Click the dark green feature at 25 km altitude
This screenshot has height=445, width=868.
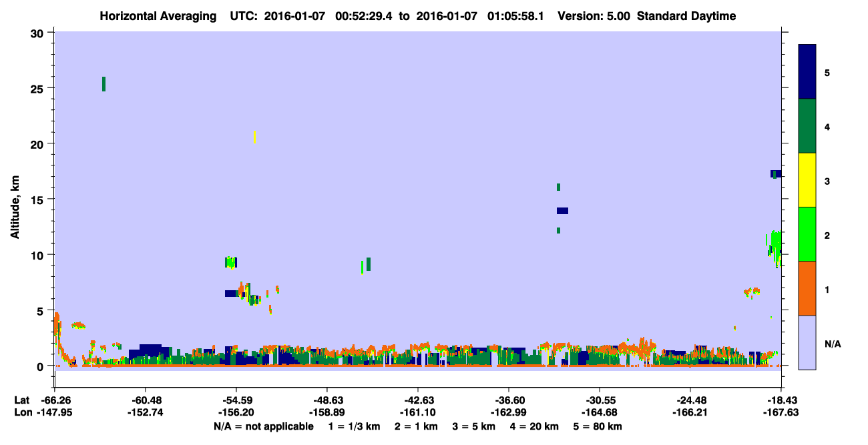tap(103, 84)
